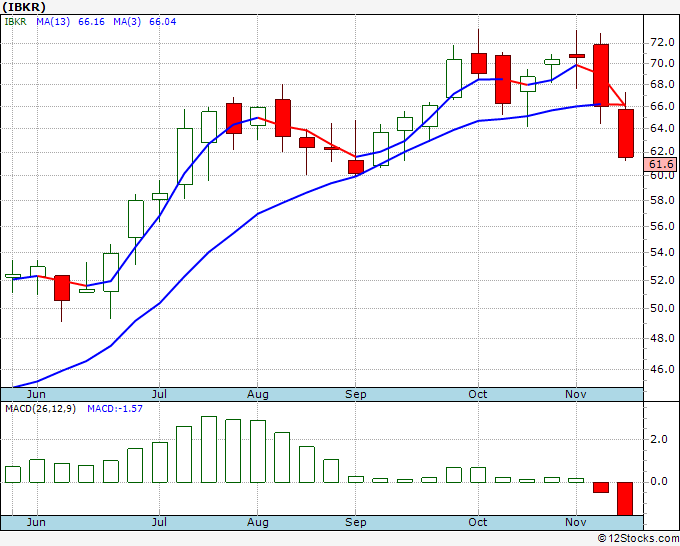The image size is (680, 546).
Task: Click the 72.0 price axis label
Action: coord(662,43)
